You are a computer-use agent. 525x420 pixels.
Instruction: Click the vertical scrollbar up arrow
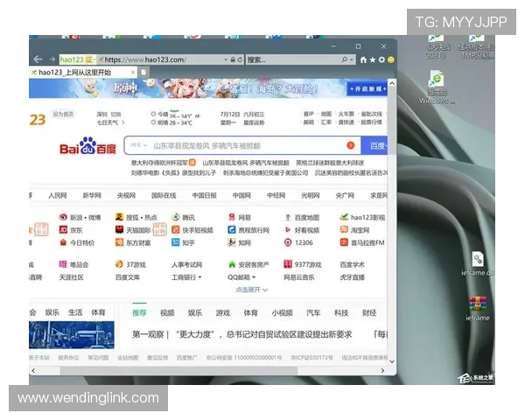pyautogui.click(x=392, y=83)
